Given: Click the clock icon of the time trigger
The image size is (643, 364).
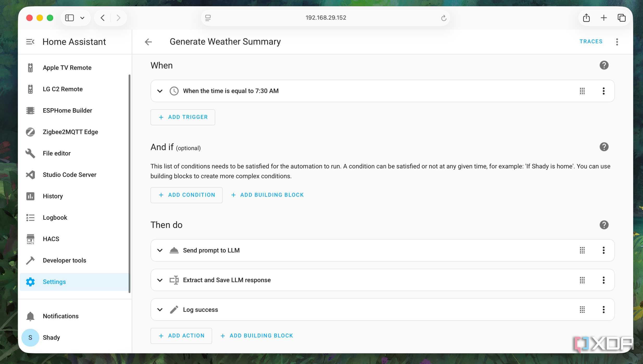Looking at the screenshot, I should (x=174, y=91).
